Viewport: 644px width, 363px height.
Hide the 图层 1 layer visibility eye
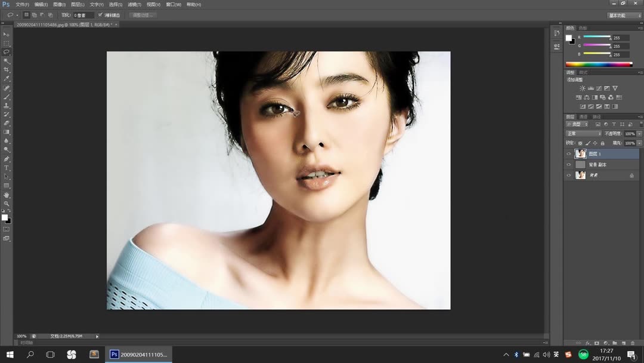[x=569, y=153]
